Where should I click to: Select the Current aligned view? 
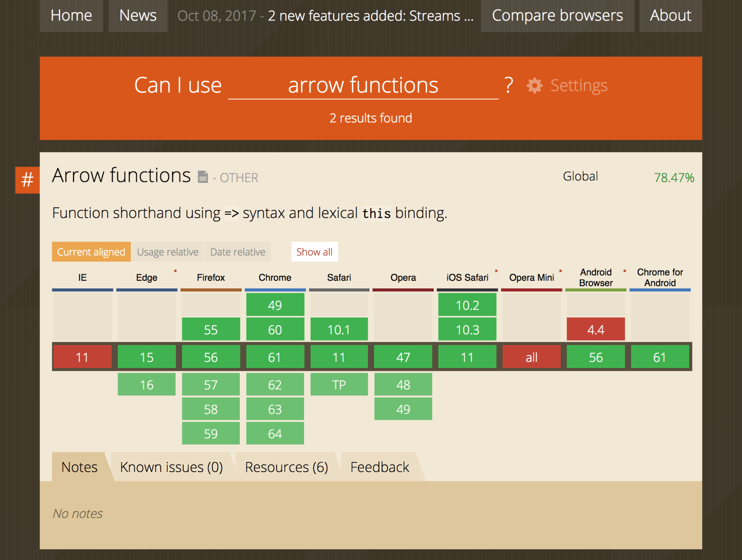[x=91, y=252]
